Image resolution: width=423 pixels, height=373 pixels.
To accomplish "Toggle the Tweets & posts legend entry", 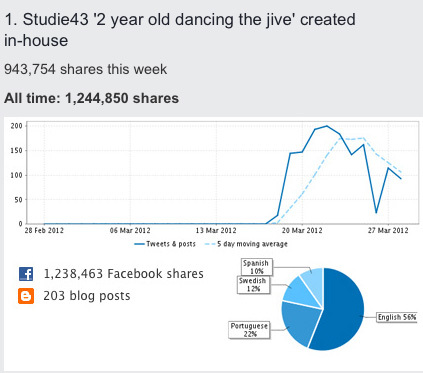I will coord(165,244).
